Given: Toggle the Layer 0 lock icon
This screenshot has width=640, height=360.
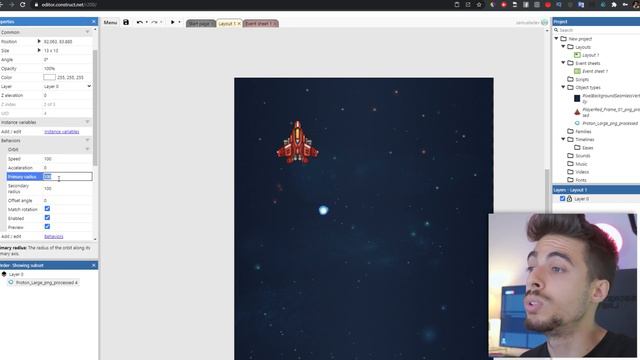Looking at the screenshot, I should coord(569,198).
